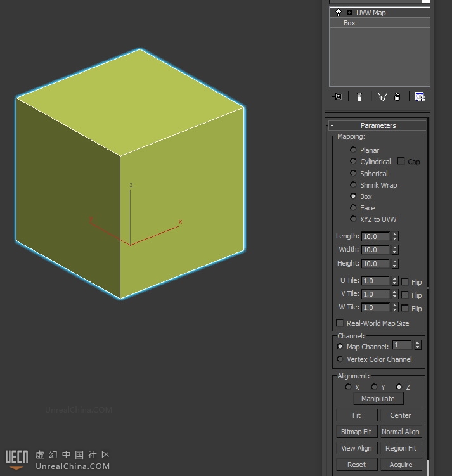Screen dimensions: 452x476
Task: Click the yellow-green cube in viewport
Action: click(131, 174)
